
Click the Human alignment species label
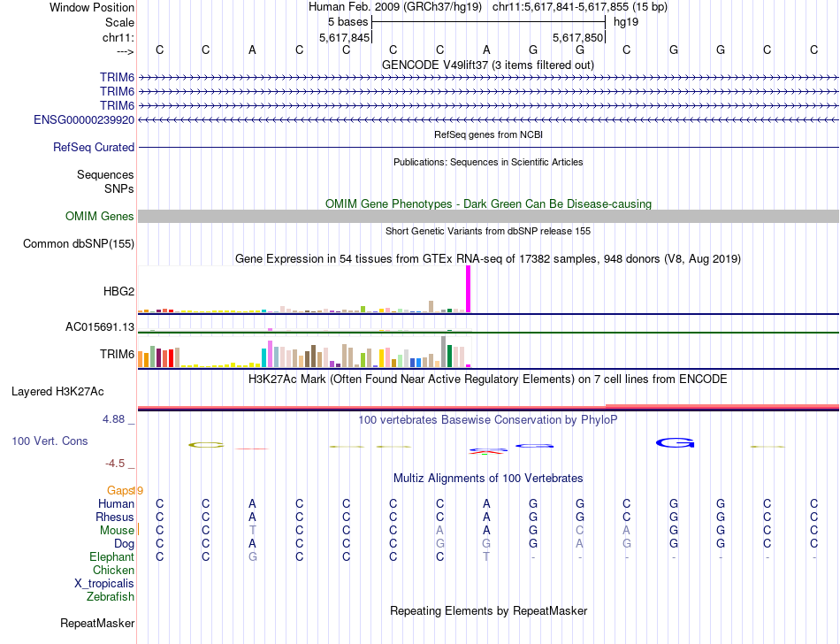pos(116,503)
